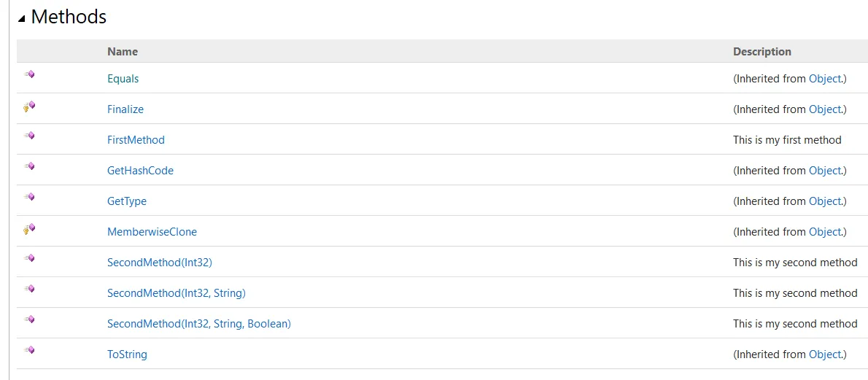Click the Name column header
Screen dimensions: 868x380
[x=123, y=52]
